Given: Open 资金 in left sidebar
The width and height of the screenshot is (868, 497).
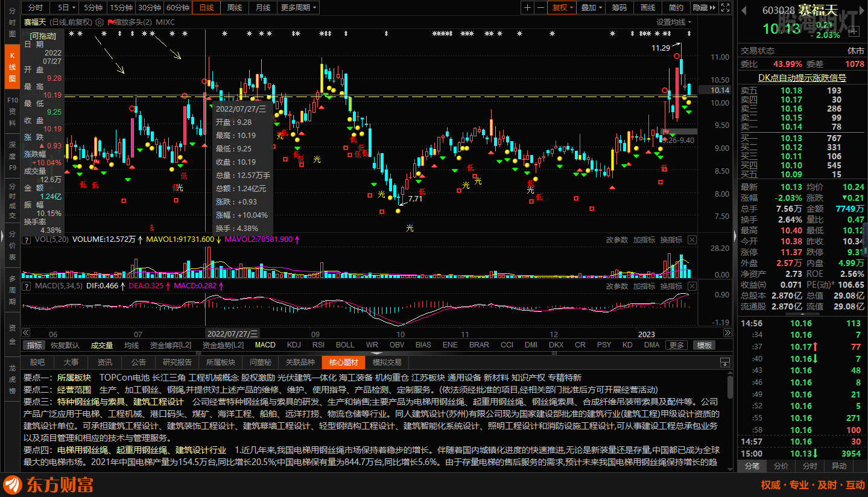Looking at the screenshot, I should pos(12,334).
